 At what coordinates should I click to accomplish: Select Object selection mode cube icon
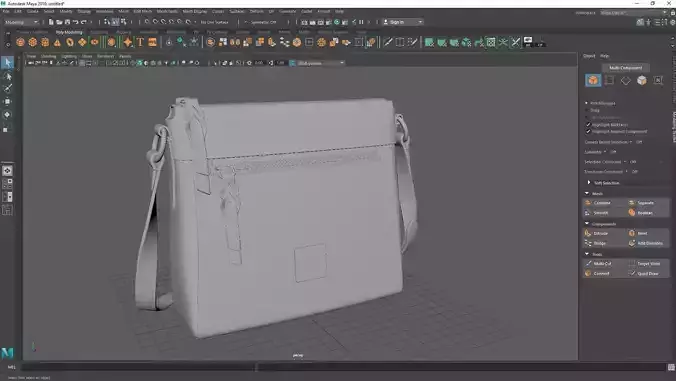[x=593, y=80]
